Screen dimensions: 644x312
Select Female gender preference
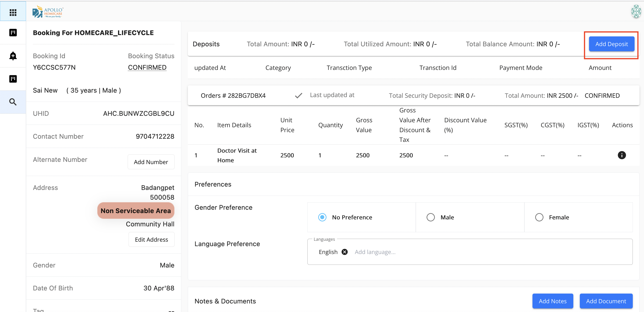click(x=539, y=217)
